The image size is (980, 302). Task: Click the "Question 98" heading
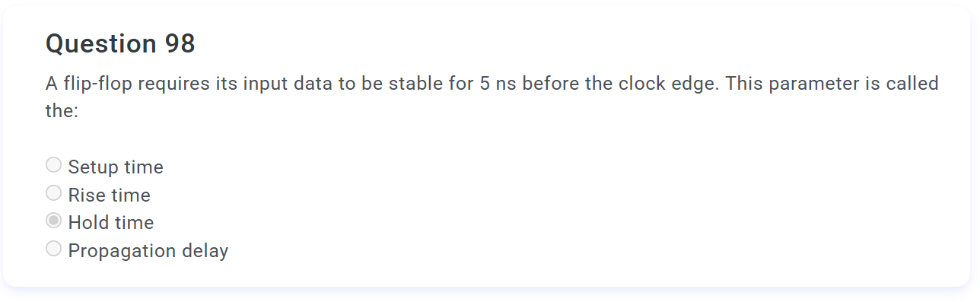click(x=120, y=44)
